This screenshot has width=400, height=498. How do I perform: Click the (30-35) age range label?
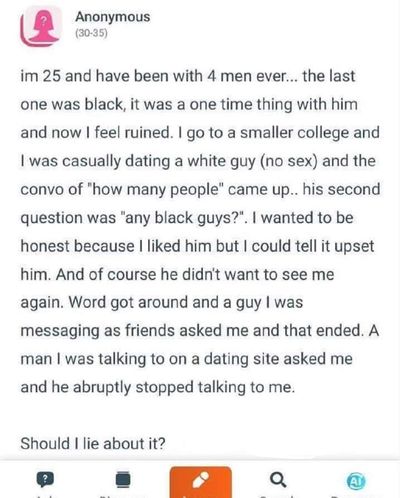coord(91,33)
